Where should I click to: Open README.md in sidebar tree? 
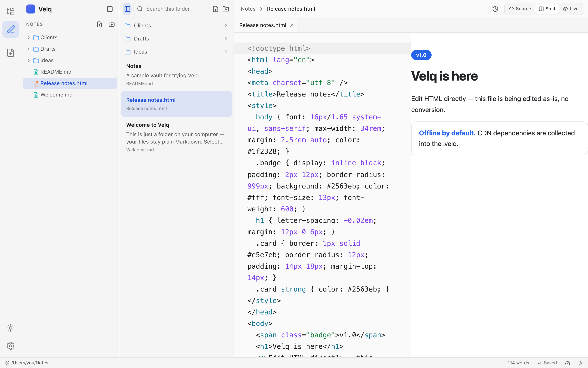(x=70, y=72)
